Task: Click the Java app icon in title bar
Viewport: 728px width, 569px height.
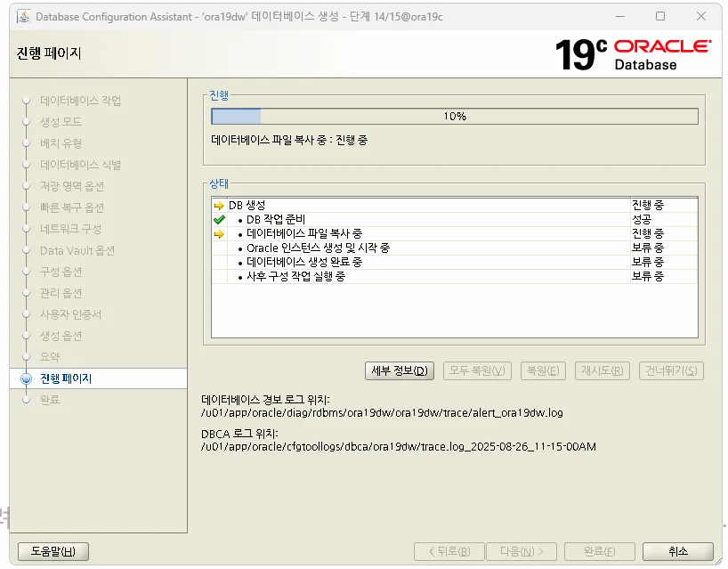Action: [x=24, y=16]
